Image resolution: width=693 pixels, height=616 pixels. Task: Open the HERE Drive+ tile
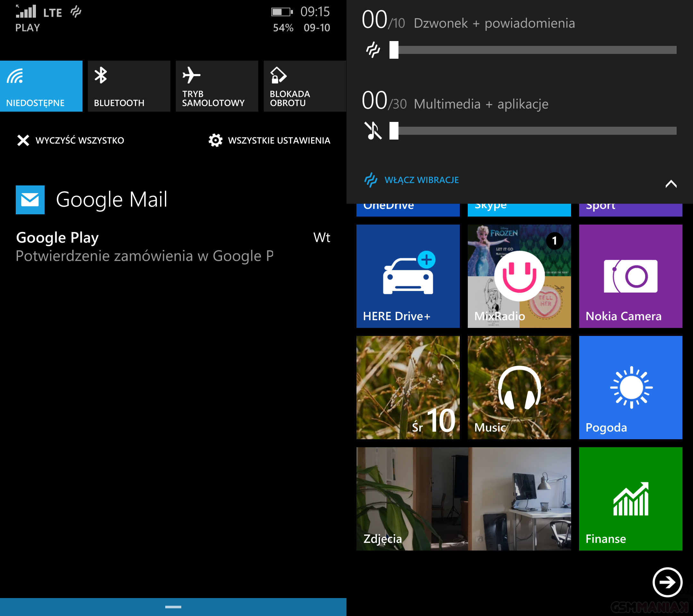(x=408, y=276)
